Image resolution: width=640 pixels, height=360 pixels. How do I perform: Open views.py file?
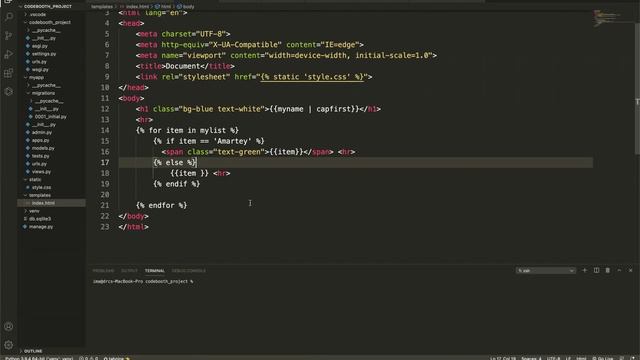tap(41, 172)
